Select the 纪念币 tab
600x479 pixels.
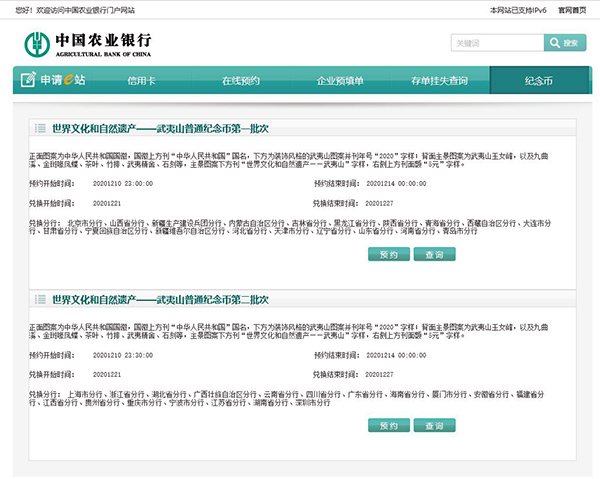pos(538,80)
